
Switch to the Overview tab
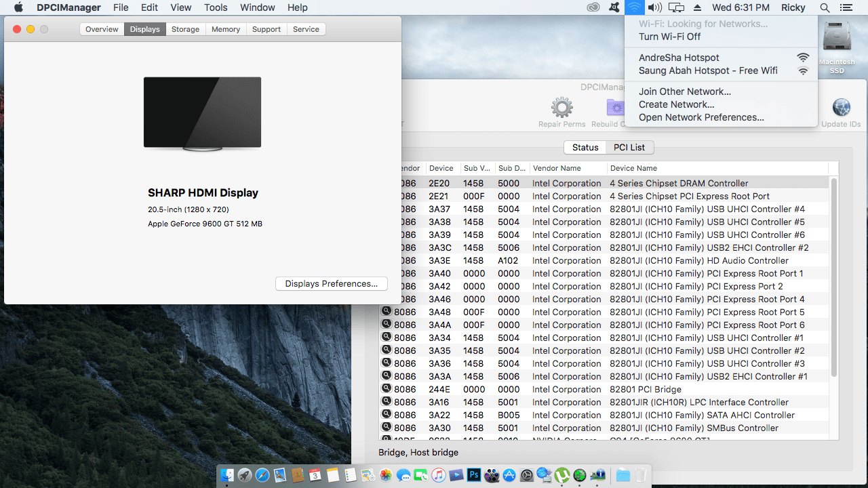[102, 29]
